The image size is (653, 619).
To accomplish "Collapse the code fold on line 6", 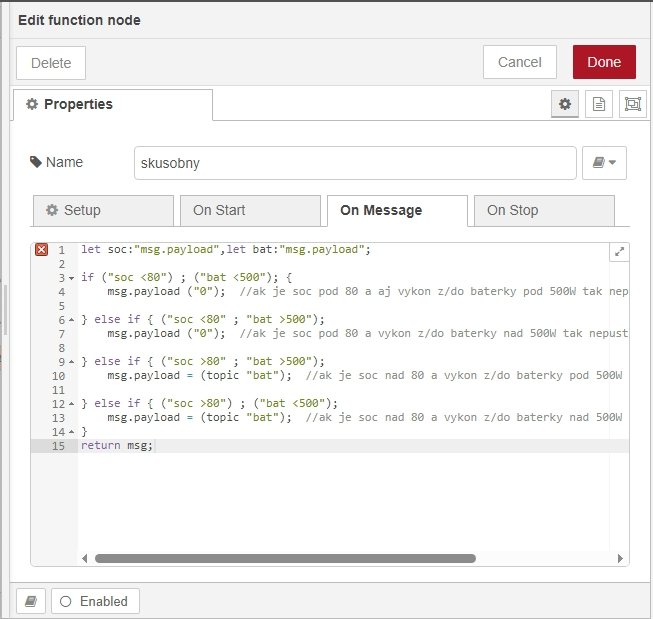I will (72, 320).
